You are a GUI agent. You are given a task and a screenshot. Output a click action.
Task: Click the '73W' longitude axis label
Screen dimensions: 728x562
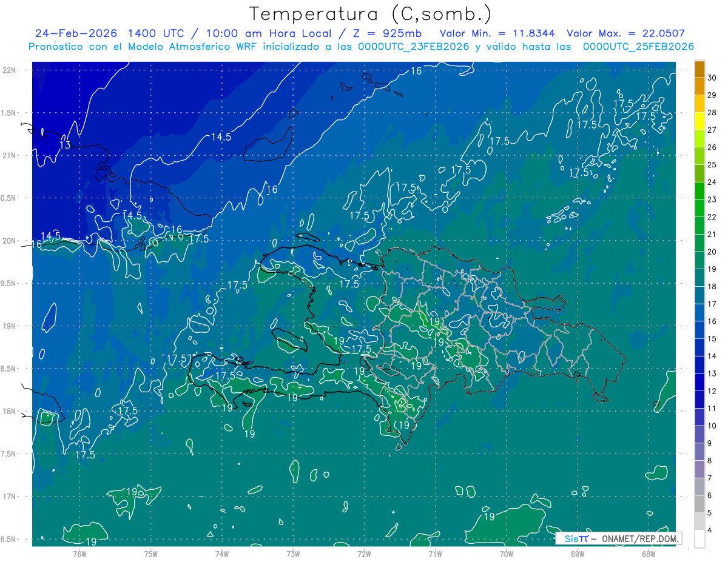pos(293,554)
